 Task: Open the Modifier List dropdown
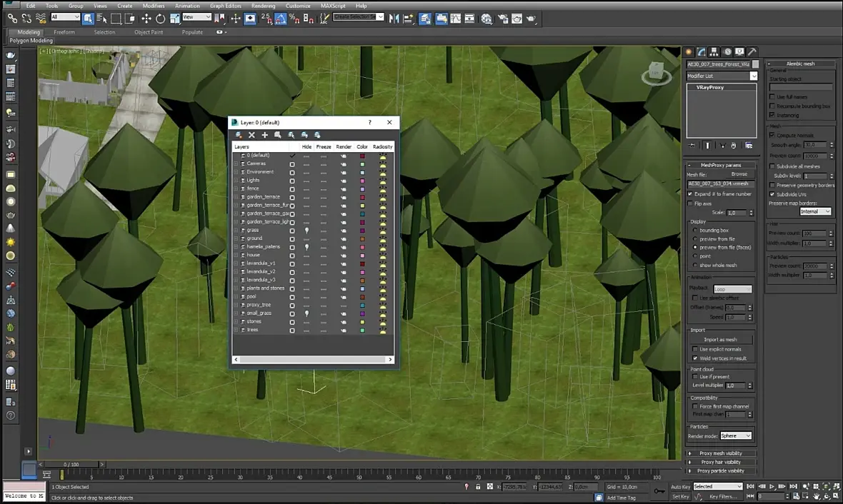[x=753, y=76]
